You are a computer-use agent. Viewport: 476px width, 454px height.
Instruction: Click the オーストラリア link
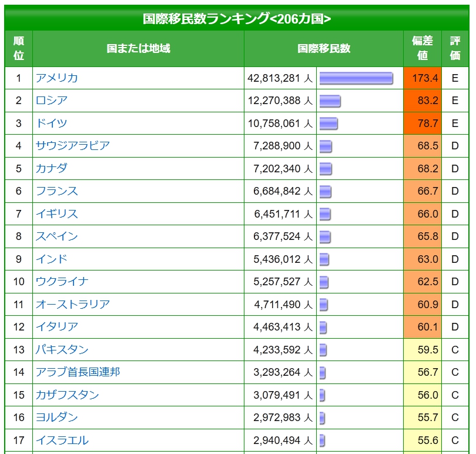[72, 305]
